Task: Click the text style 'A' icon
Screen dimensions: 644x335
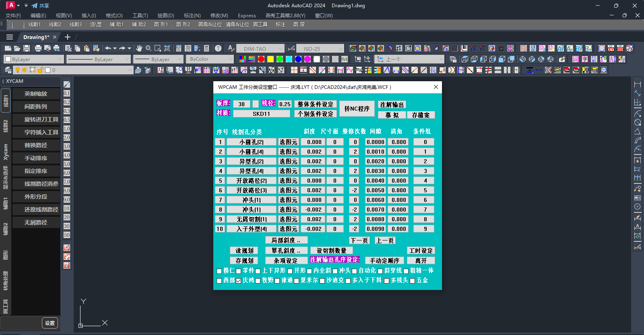Action: click(x=231, y=48)
